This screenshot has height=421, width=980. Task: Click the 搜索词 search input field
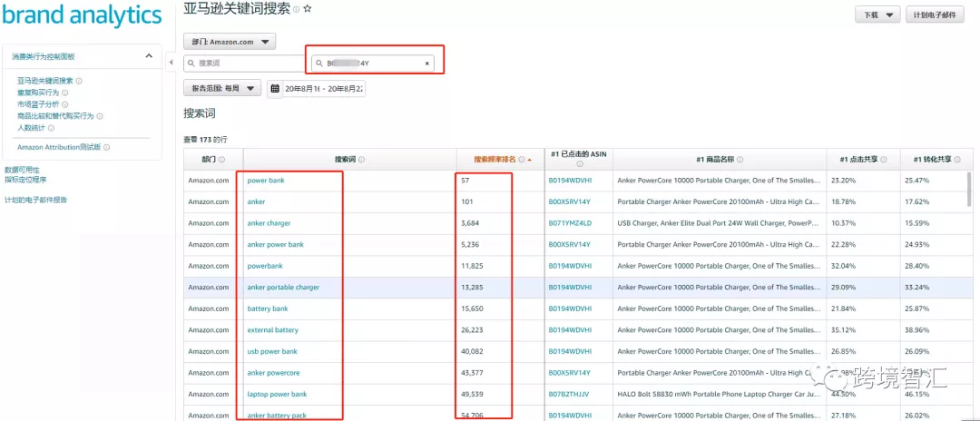tap(247, 64)
